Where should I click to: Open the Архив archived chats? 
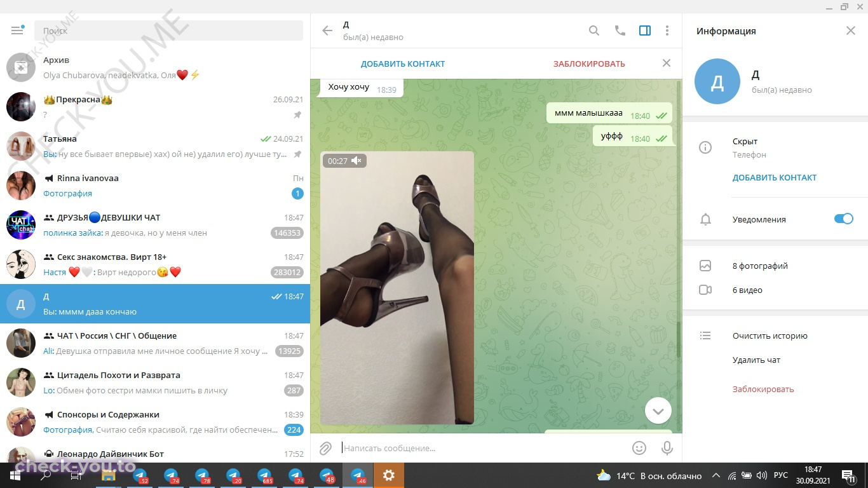(155, 67)
